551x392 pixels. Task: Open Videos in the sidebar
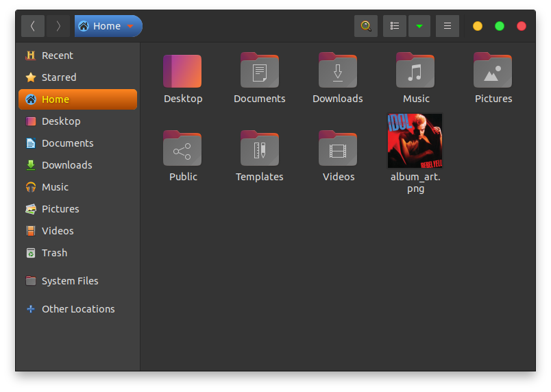coord(77,231)
